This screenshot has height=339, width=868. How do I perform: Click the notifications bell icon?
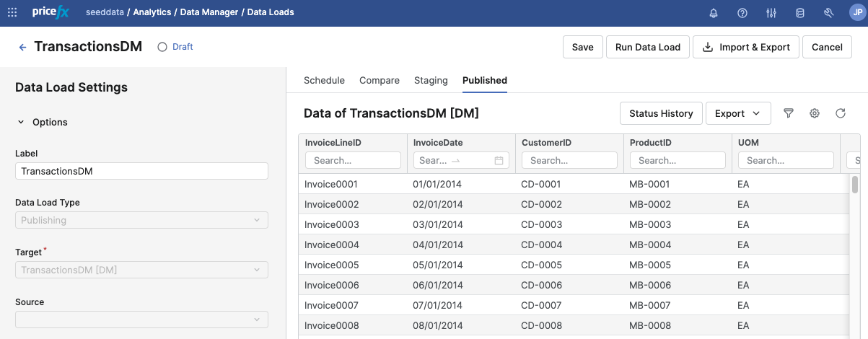714,13
